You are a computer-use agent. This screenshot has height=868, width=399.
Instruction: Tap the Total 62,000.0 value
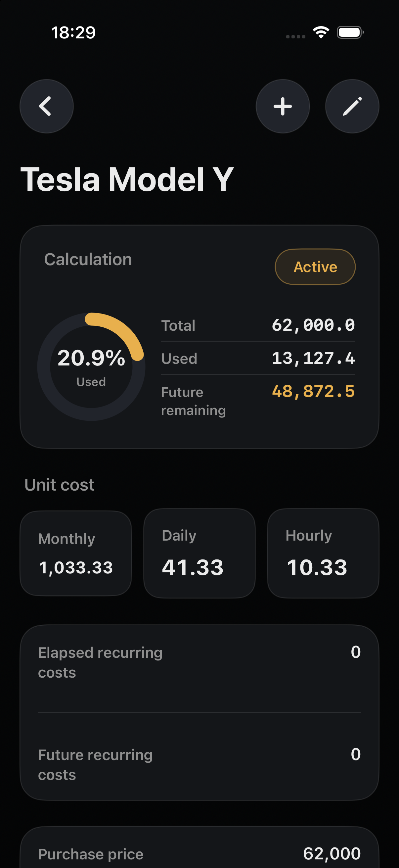[x=313, y=325]
